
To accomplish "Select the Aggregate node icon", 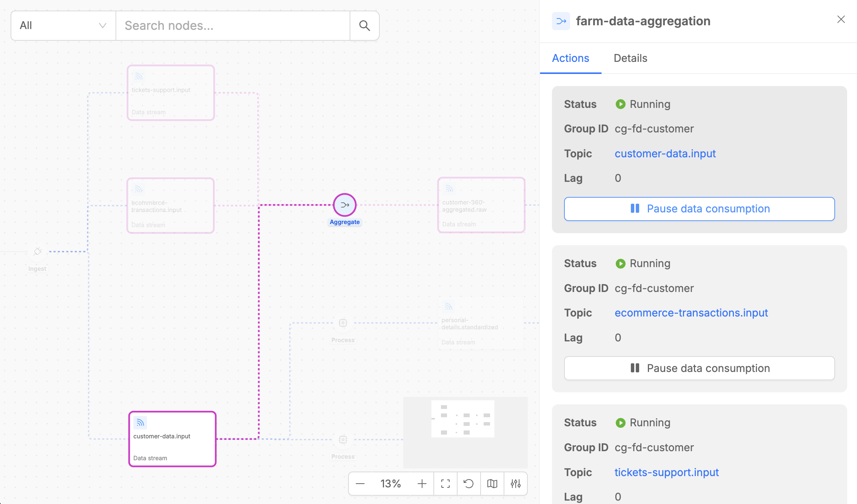I will pos(344,205).
